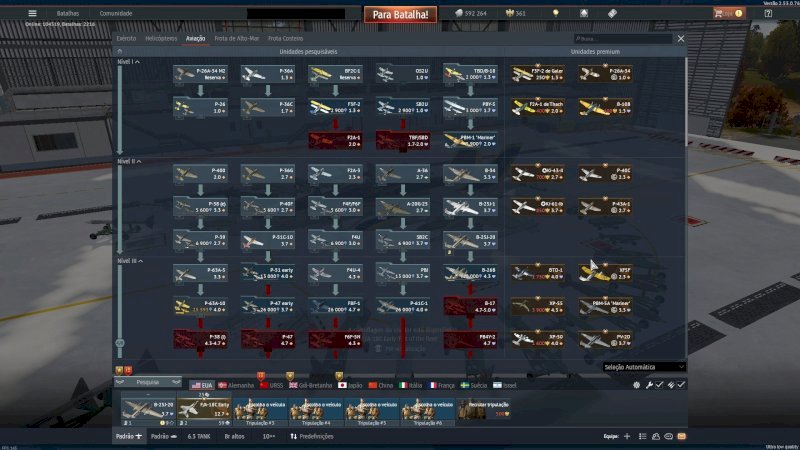The image size is (800, 450).
Task: Open the mail envelope icon
Action: pyautogui.click(x=682, y=437)
